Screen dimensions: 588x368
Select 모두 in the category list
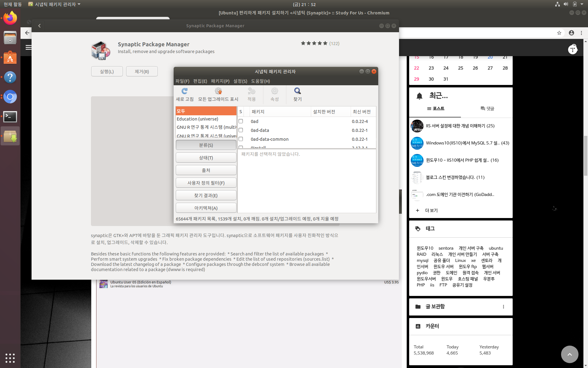206,111
